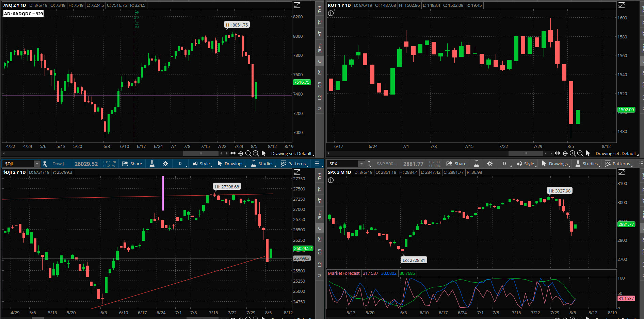Viewport: 644px width, 319px height.
Task: Open chart settings gear in SPX toolbar
Action: click(490, 164)
